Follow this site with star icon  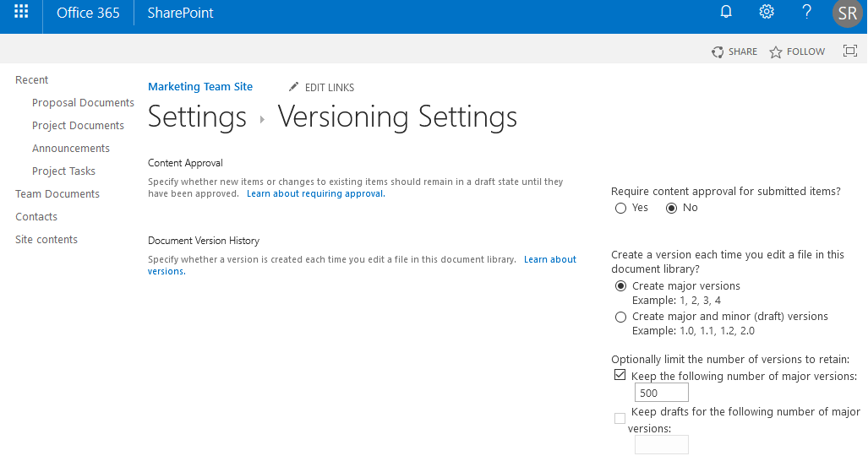776,52
